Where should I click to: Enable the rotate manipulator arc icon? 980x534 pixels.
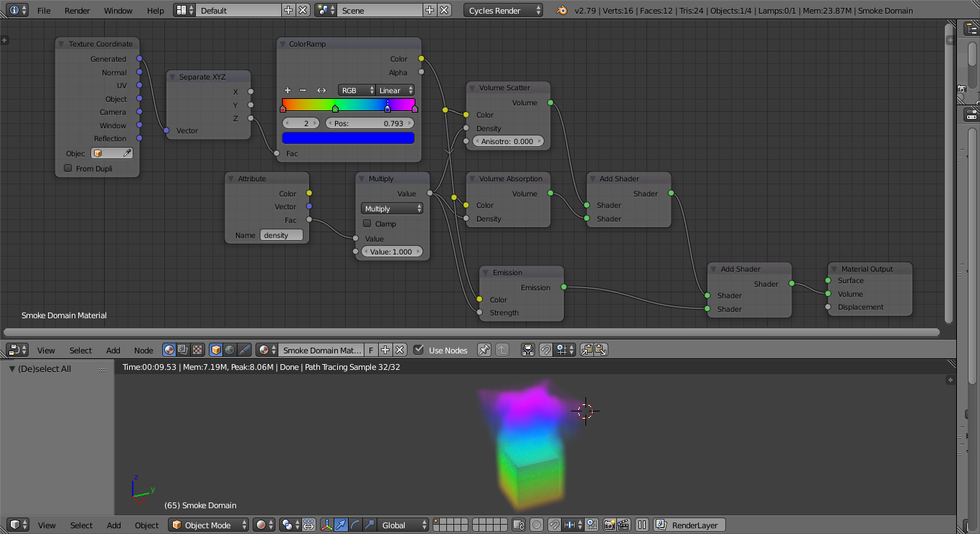point(356,525)
